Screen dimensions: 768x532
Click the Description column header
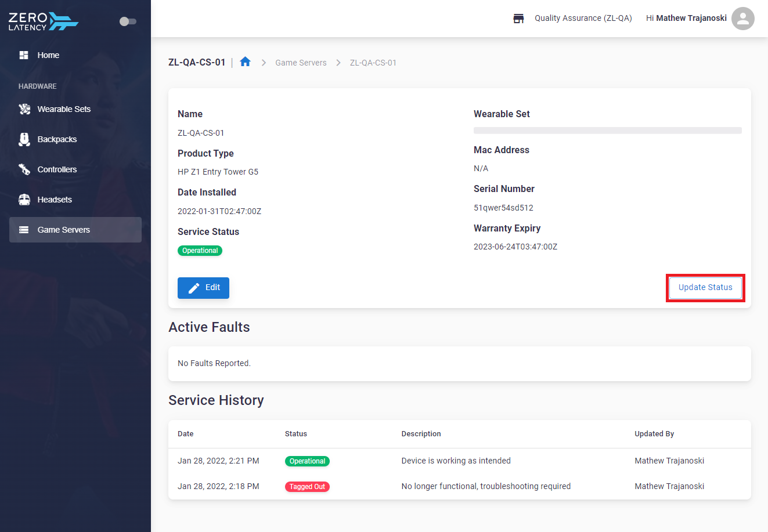(421, 434)
